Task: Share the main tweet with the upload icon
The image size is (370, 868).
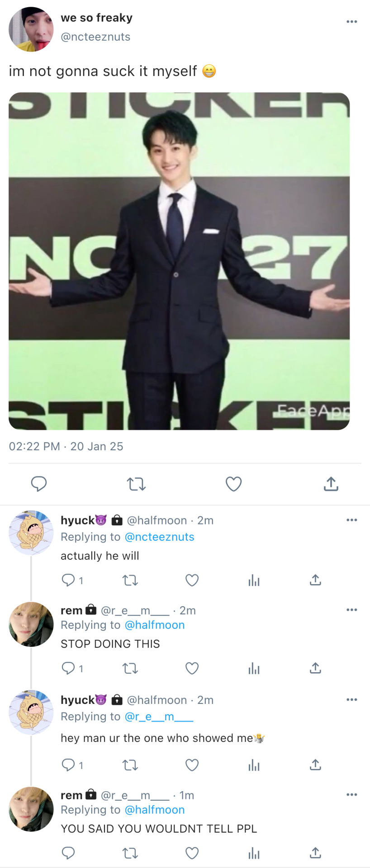Action: (331, 484)
